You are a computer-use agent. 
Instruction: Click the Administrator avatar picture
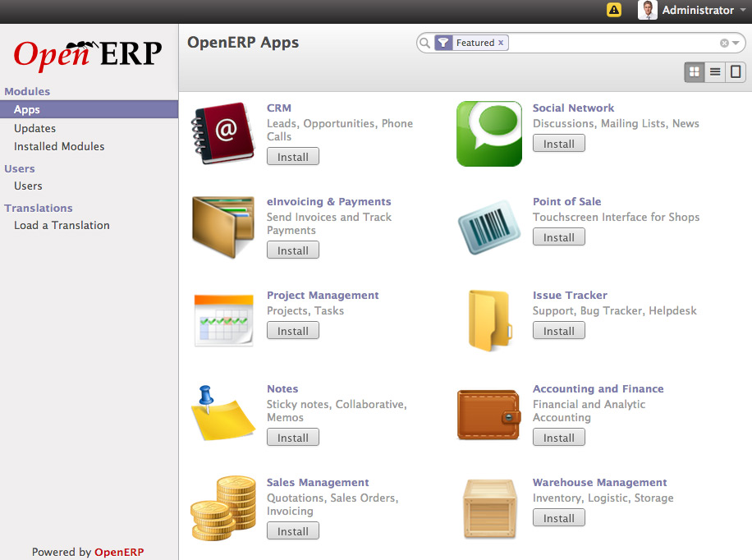pyautogui.click(x=648, y=10)
